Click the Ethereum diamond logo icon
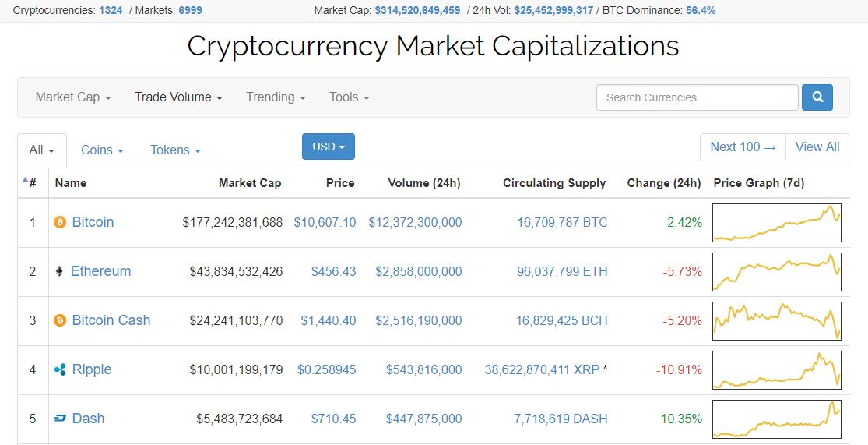The width and height of the screenshot is (868, 445). 59,271
